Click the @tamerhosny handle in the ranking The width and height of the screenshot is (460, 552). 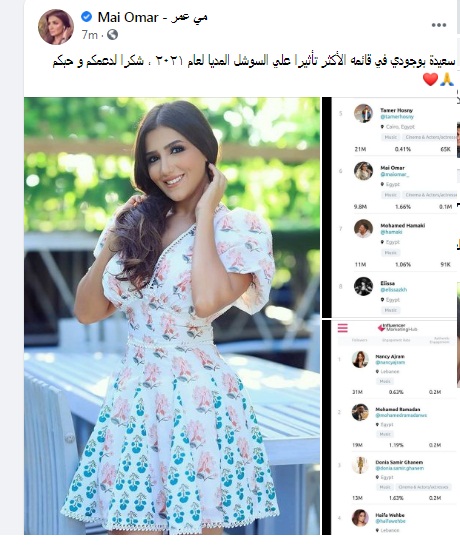click(397, 117)
